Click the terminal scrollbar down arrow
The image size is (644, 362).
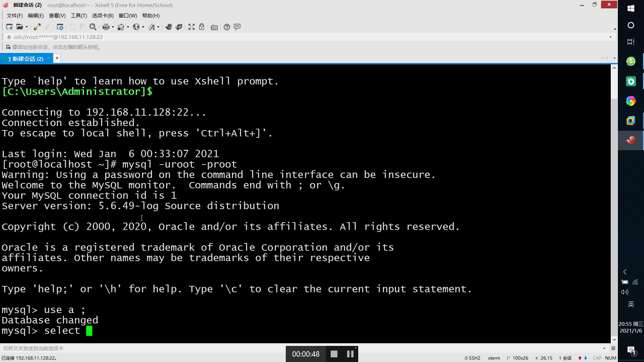(614, 340)
